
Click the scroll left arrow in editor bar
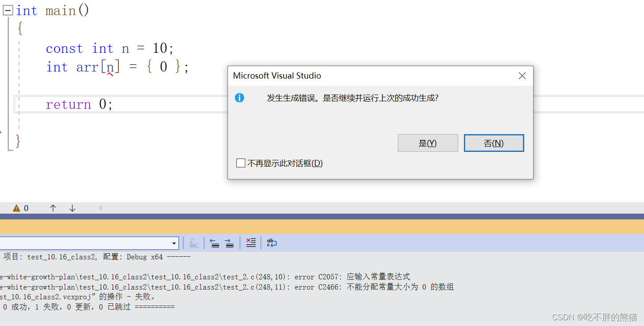pyautogui.click(x=100, y=208)
